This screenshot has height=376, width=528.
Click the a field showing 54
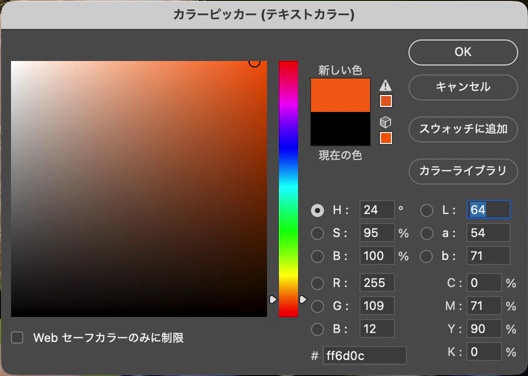pyautogui.click(x=489, y=233)
